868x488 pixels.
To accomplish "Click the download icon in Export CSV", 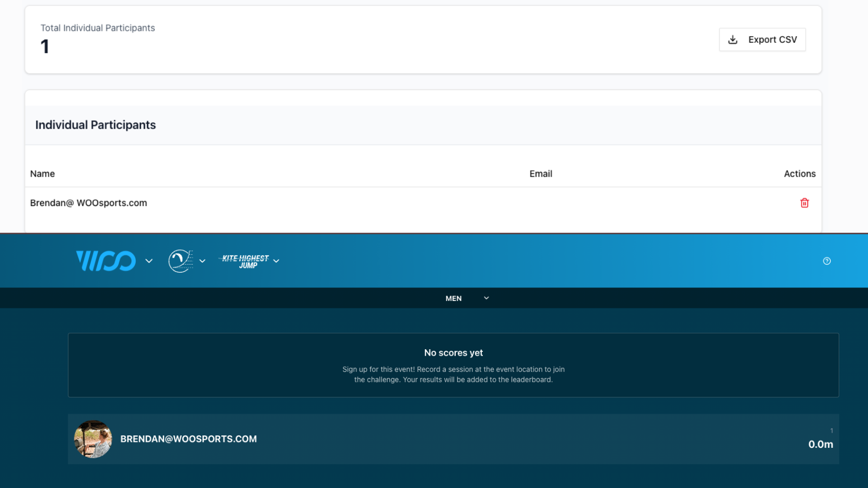I will point(733,40).
